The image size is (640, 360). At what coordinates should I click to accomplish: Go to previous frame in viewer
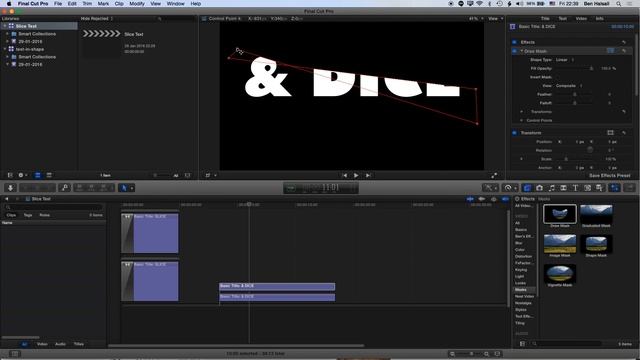(x=344, y=176)
